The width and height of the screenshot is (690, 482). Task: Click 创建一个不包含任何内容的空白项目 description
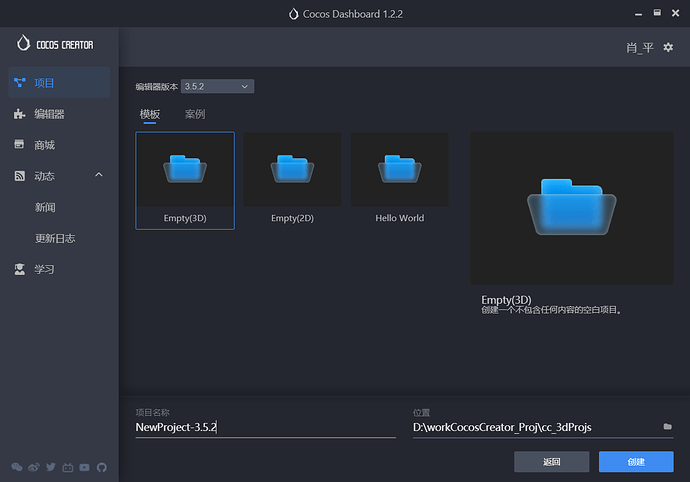(x=551, y=310)
